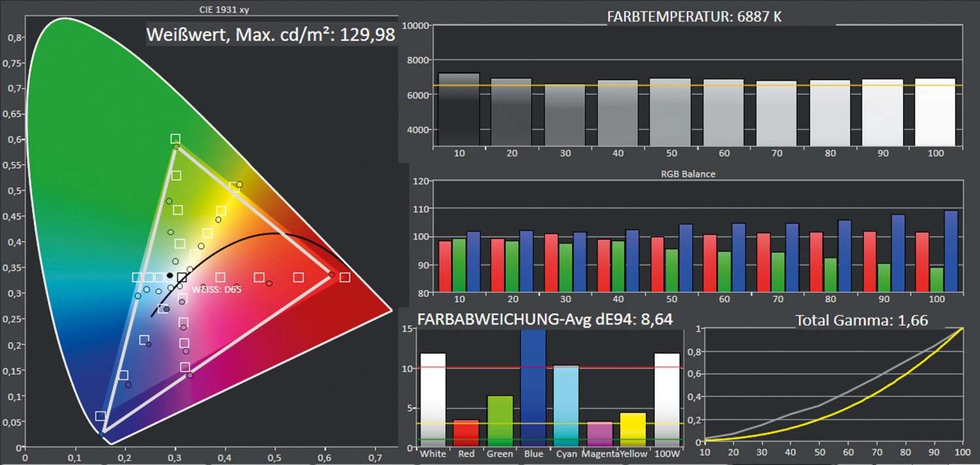Click the color temperature bar at 50
This screenshot has width=980, height=465.
(x=670, y=112)
